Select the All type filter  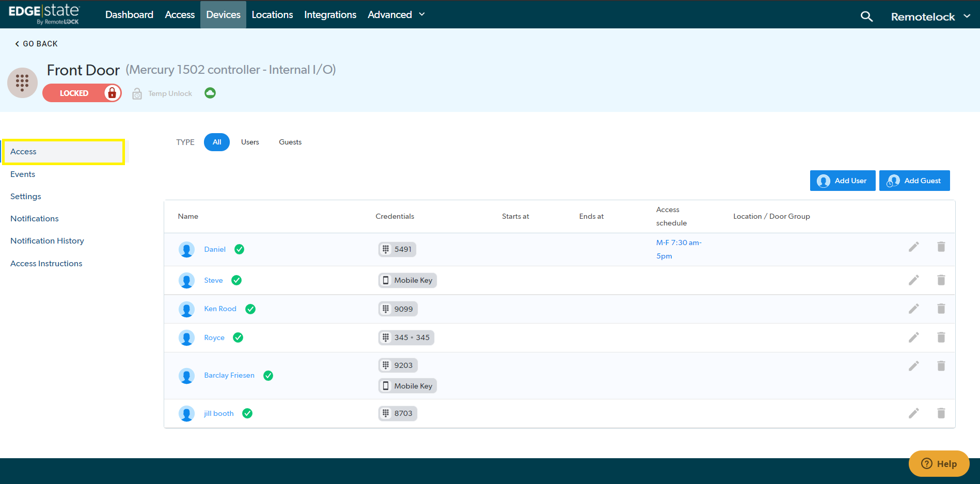pyautogui.click(x=217, y=142)
